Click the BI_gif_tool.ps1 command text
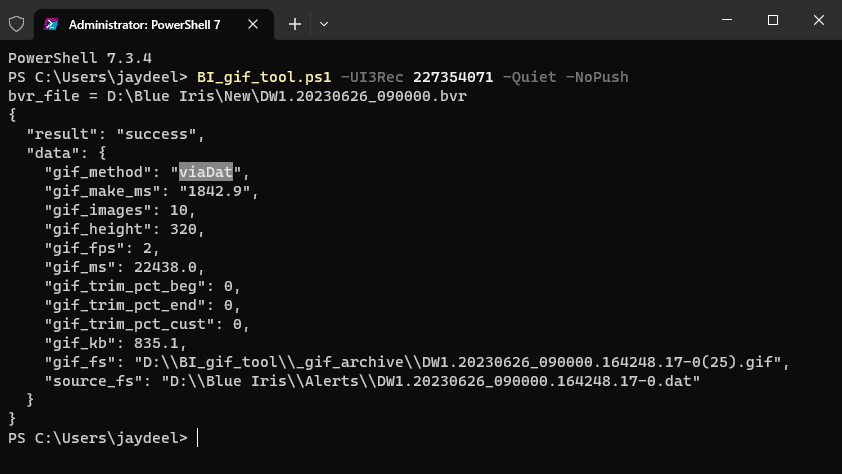Viewport: 842px width, 474px height. tap(264, 77)
